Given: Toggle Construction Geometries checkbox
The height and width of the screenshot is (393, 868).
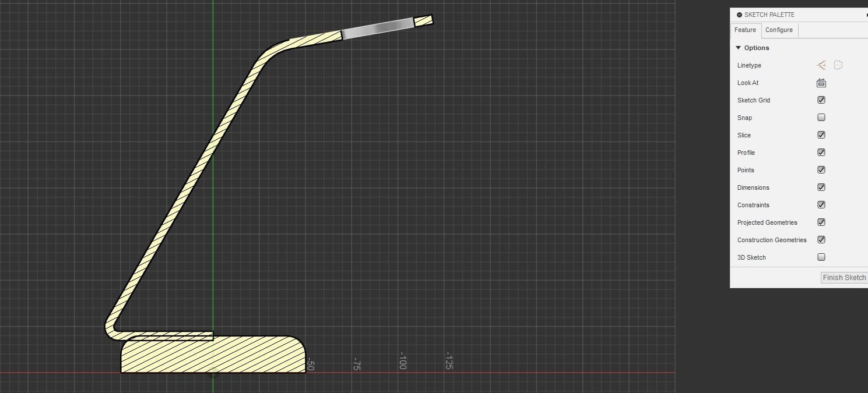Looking at the screenshot, I should point(821,240).
